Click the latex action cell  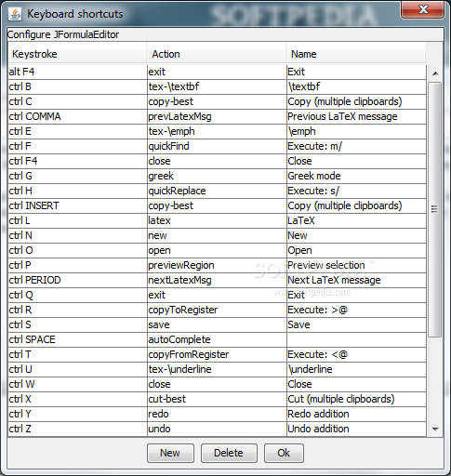click(217, 220)
